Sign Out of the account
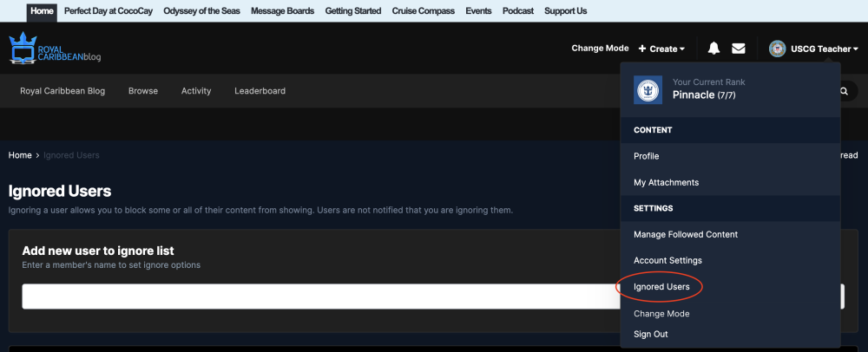Screen dimensions: 868x352 click(x=651, y=334)
